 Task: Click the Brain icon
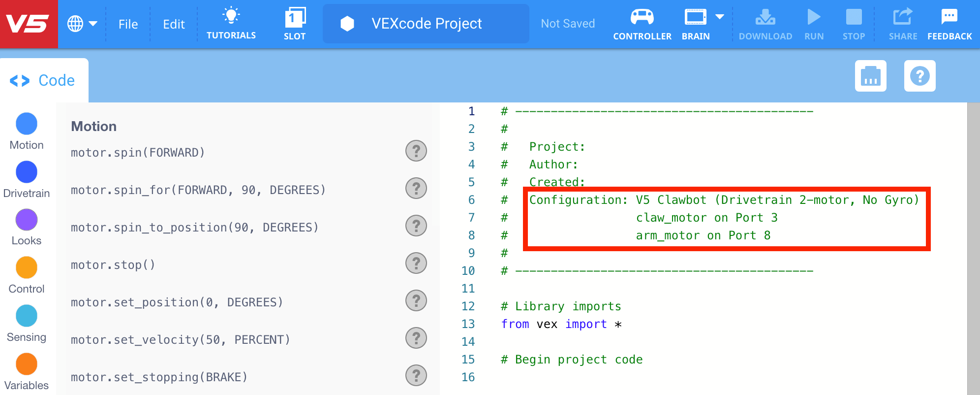tap(696, 23)
